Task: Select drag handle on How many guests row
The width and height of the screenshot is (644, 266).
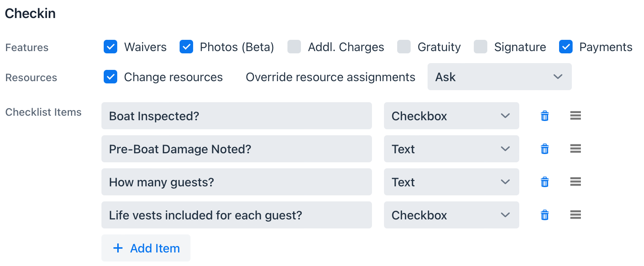Action: point(575,182)
